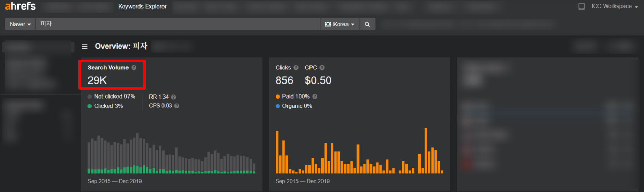Click the help icon next to Clicks

[296, 68]
